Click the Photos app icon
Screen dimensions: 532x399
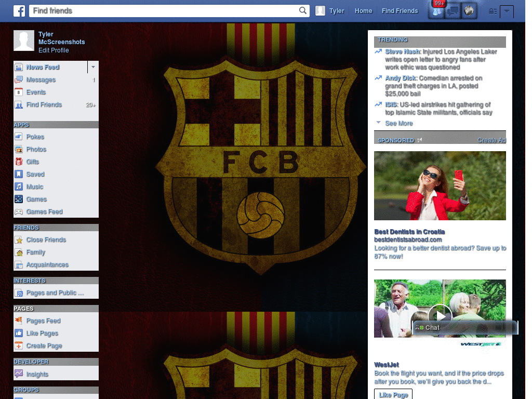tap(19, 149)
